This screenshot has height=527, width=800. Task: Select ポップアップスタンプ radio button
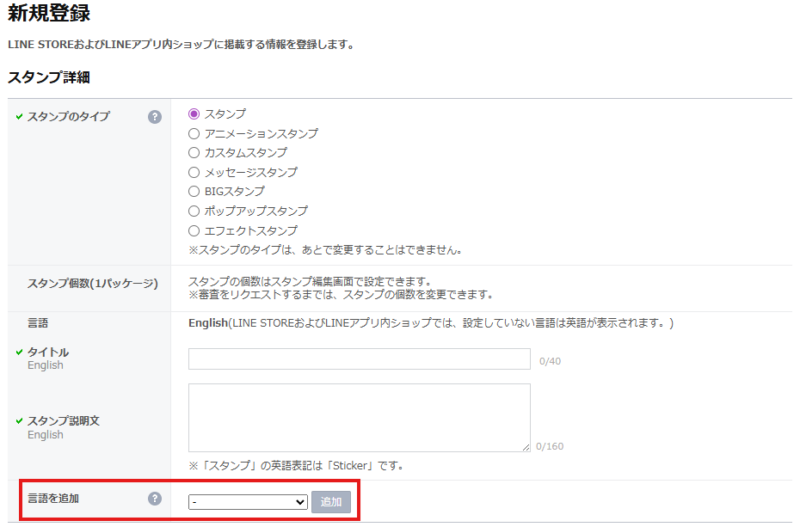(194, 211)
